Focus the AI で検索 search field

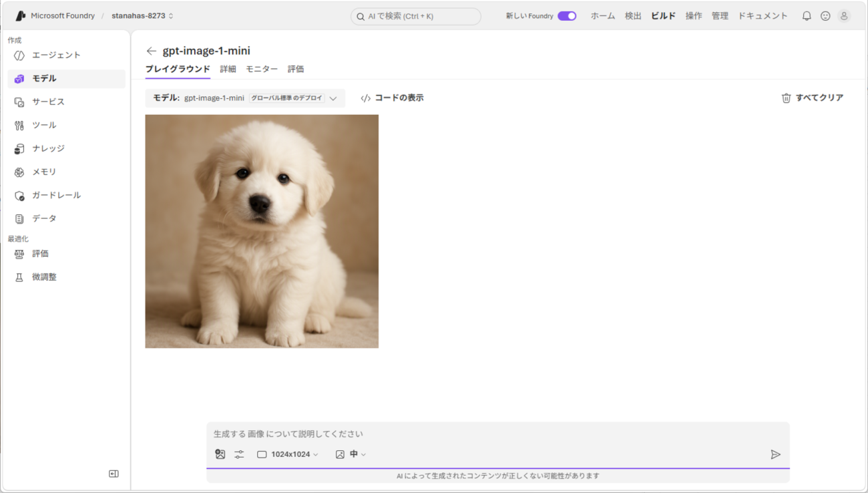pos(416,16)
